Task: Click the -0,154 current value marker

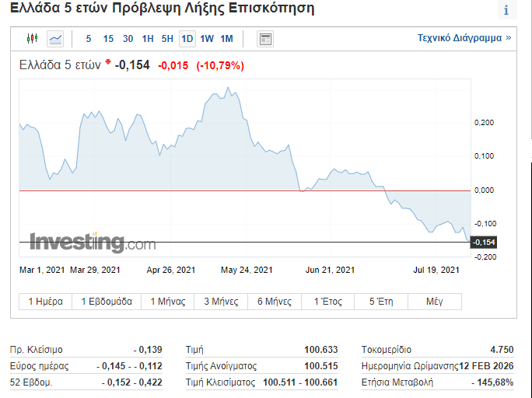Action: click(484, 243)
